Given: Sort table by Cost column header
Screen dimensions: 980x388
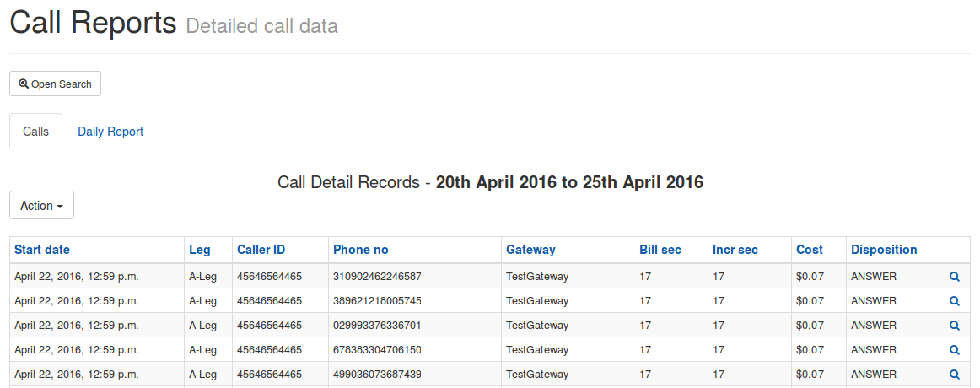Looking at the screenshot, I should [810, 250].
